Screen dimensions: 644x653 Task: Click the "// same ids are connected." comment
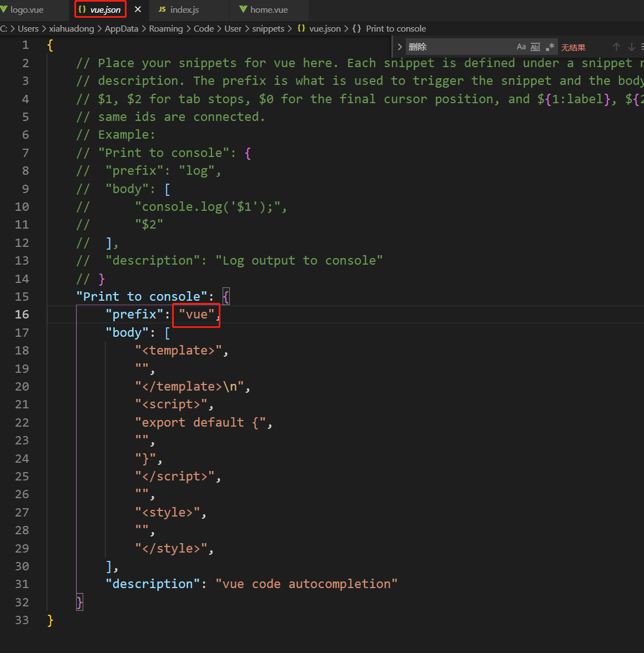pyautogui.click(x=171, y=117)
